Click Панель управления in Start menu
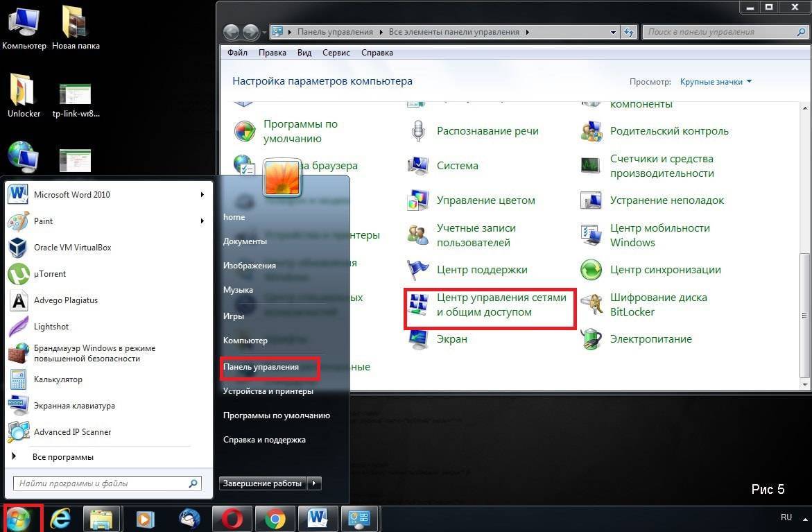Viewport: 812px width, 532px height. point(261,367)
